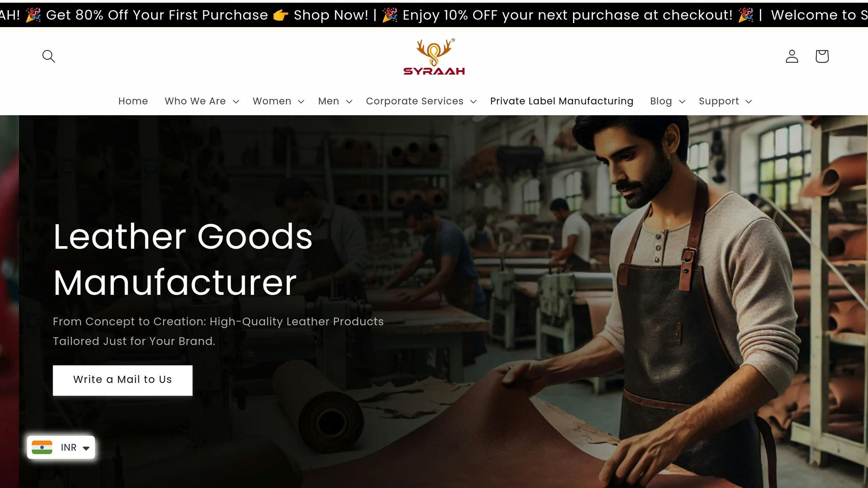Open the search magnifier icon
Image resolution: width=868 pixels, height=488 pixels.
click(x=49, y=56)
